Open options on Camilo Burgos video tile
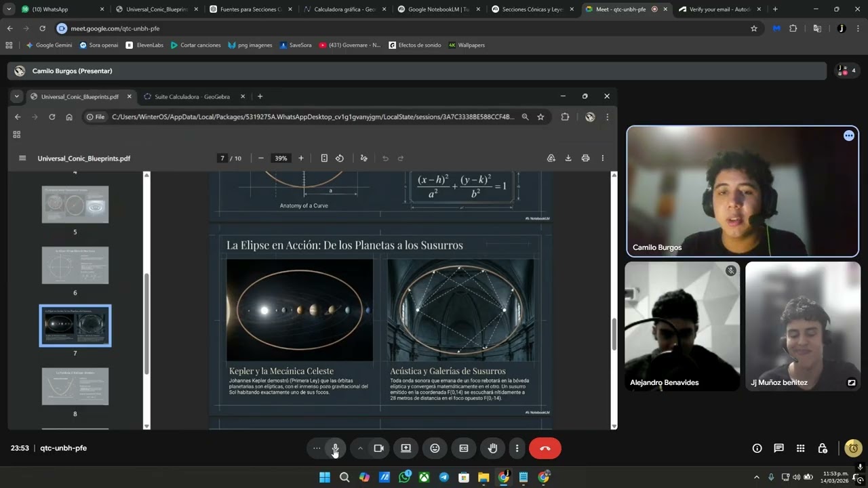The width and height of the screenshot is (868, 488). [x=848, y=136]
